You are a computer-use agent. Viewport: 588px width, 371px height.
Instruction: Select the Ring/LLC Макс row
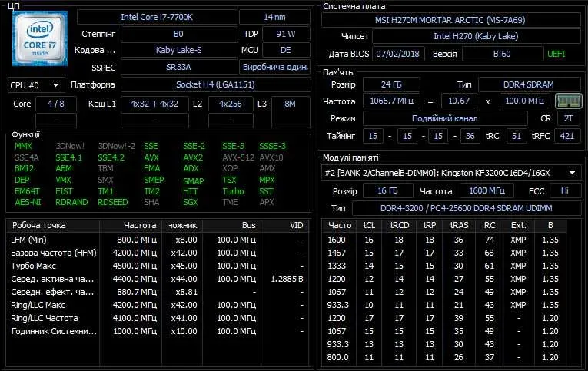coord(158,305)
